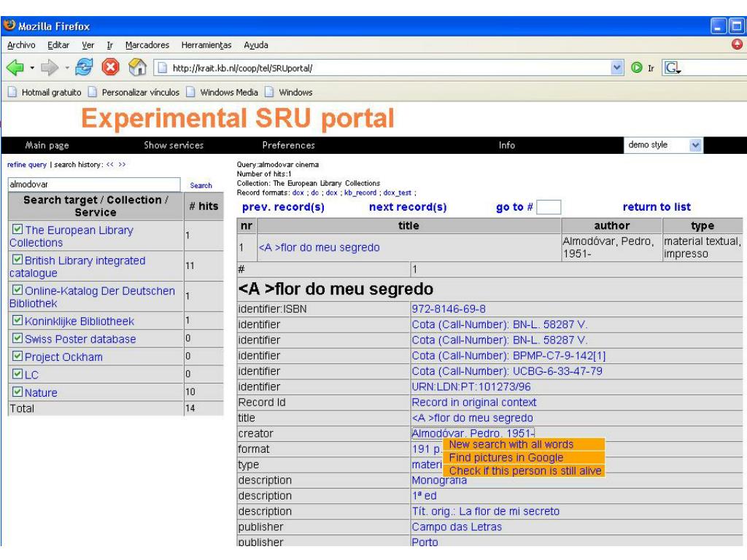Reload the page with the refresh icon
747x560 pixels.
point(84,67)
